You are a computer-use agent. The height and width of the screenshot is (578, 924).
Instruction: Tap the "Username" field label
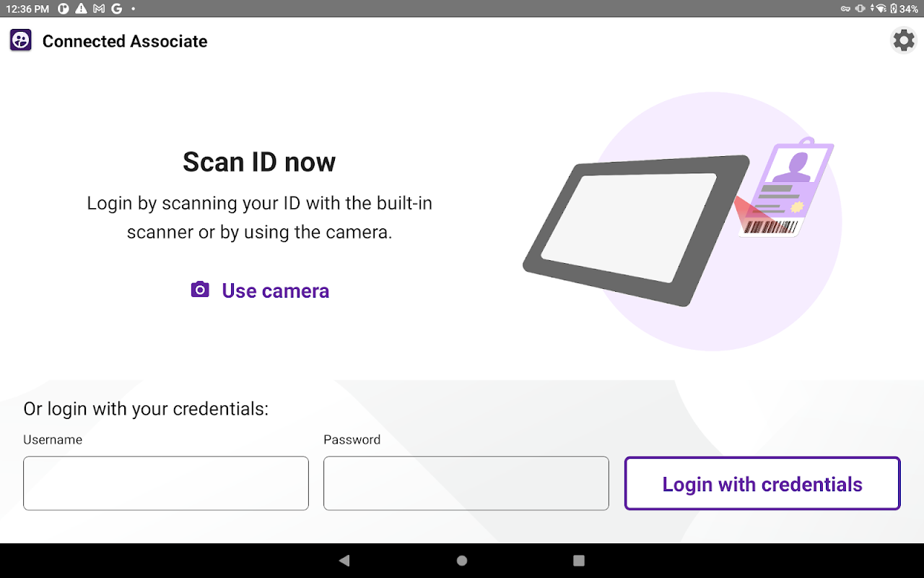point(53,439)
